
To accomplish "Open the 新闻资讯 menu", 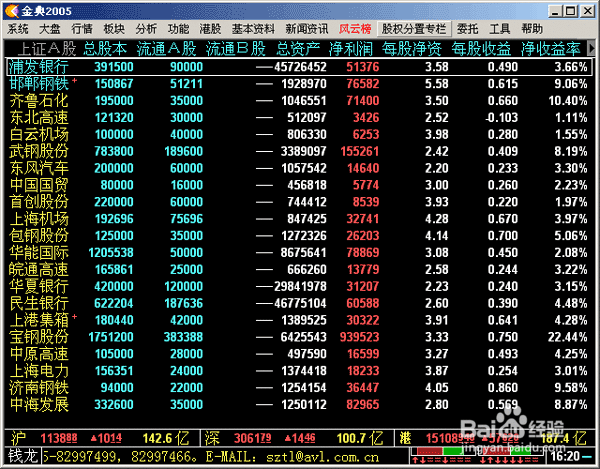I will click(307, 29).
